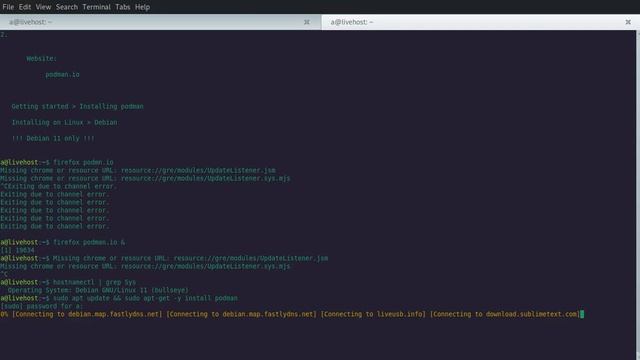Click the 'Website:' line

[x=42, y=59]
